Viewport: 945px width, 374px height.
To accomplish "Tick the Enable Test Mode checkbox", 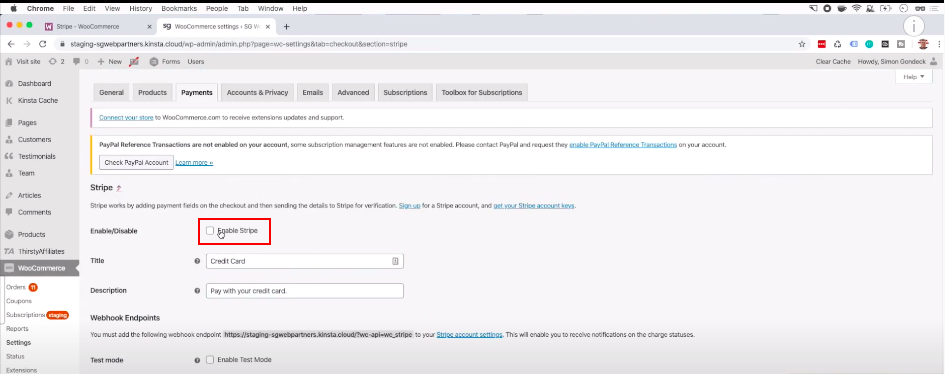I will [x=210, y=360].
